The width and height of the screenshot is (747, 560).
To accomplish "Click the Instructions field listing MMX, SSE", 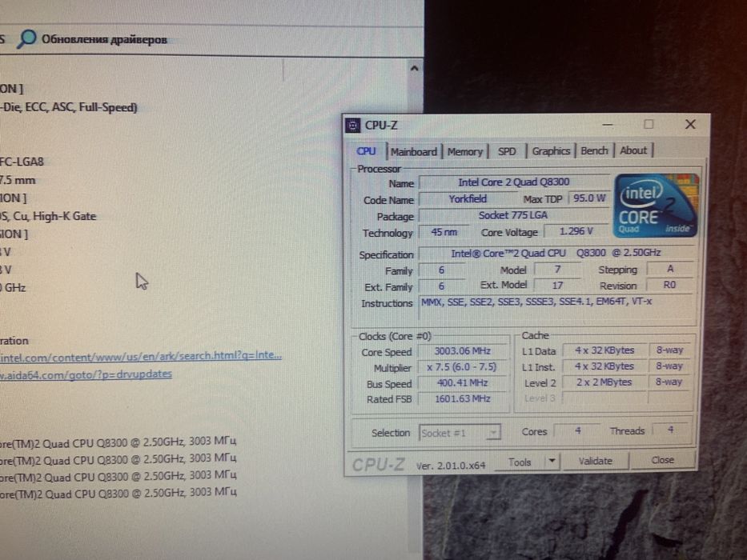I will point(556,309).
